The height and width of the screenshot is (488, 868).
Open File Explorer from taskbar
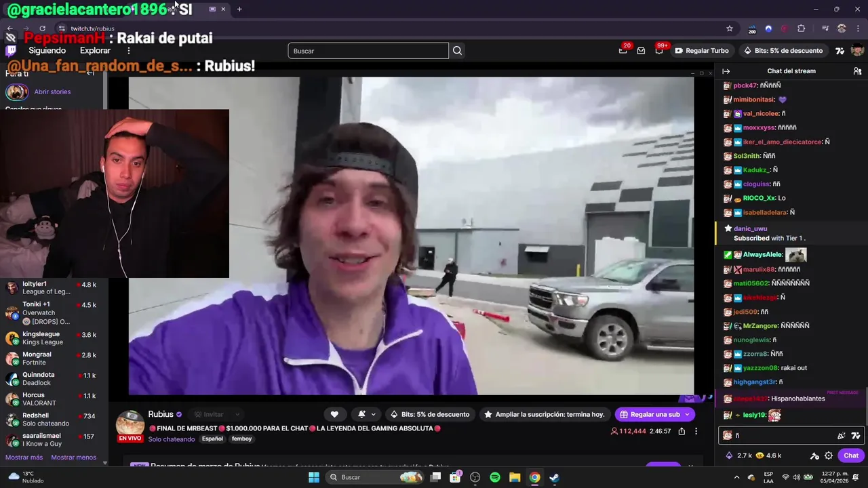pos(515,477)
